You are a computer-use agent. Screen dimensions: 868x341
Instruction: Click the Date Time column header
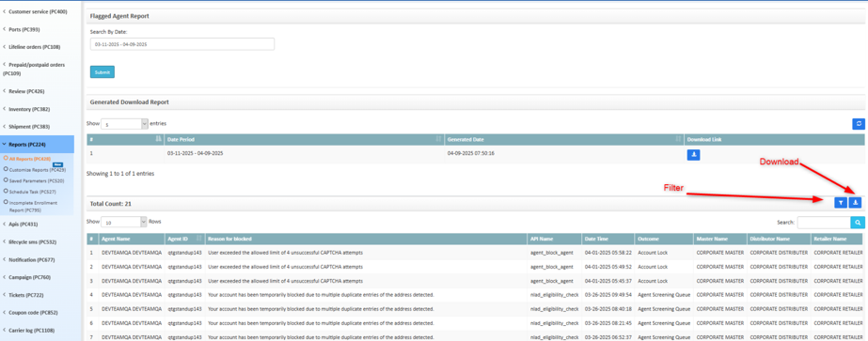pyautogui.click(x=608, y=239)
